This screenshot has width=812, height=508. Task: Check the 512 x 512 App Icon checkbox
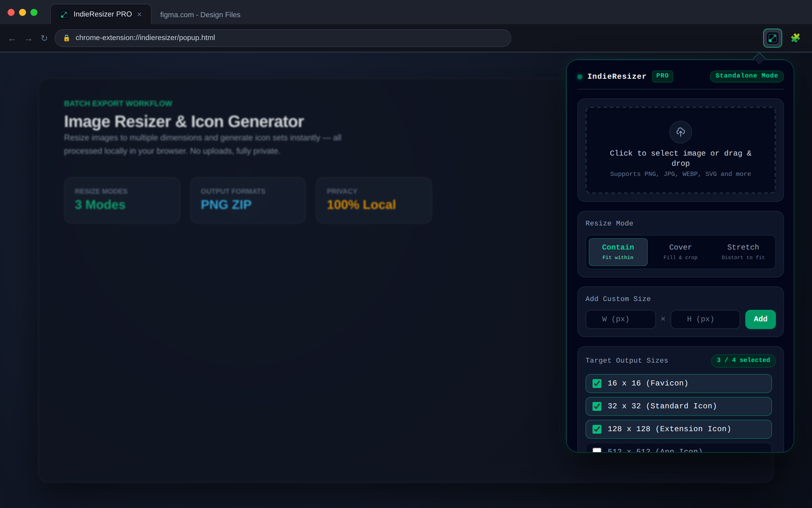597,450
